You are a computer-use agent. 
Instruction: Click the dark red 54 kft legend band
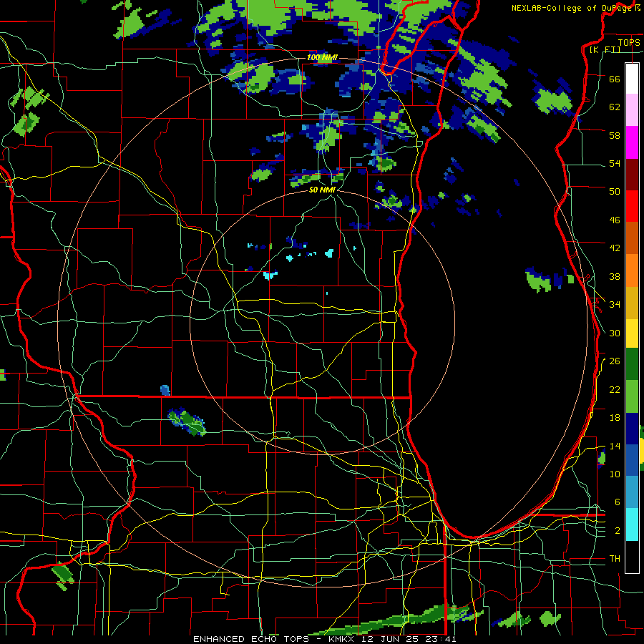pos(632,175)
